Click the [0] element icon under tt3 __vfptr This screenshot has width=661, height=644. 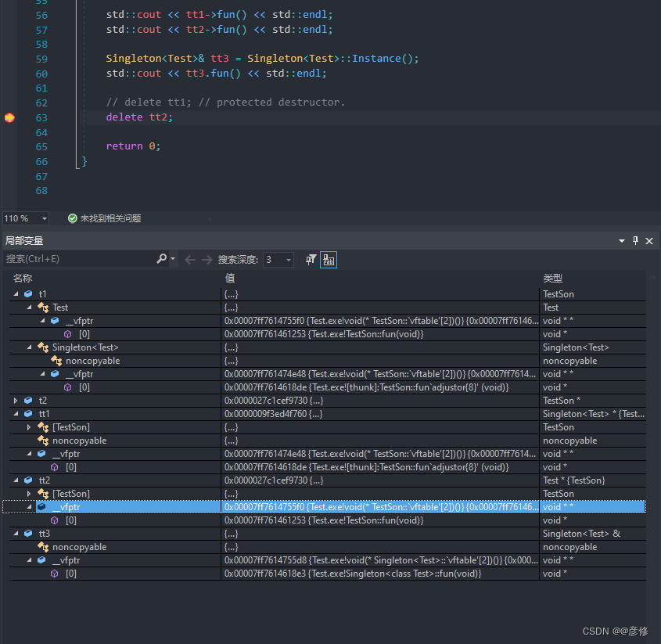55,574
